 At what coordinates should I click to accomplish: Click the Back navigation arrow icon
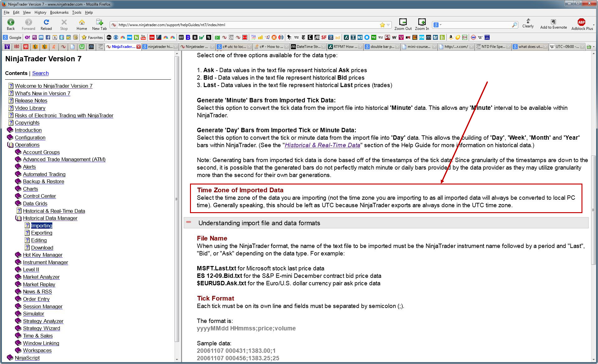coord(11,22)
